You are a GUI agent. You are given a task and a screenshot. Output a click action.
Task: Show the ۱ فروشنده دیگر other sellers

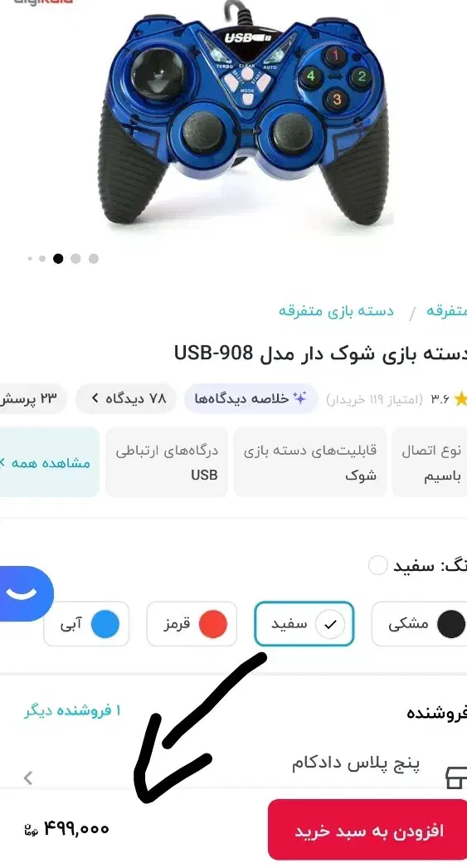(x=72, y=710)
